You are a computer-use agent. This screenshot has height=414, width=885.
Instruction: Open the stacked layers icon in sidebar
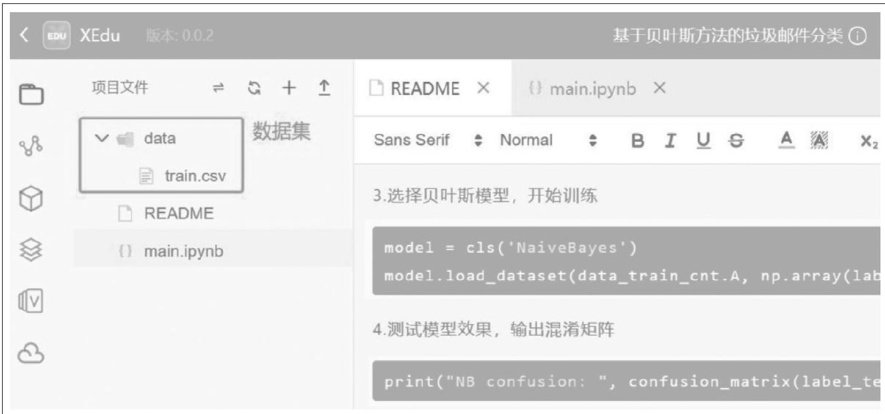click(x=32, y=250)
